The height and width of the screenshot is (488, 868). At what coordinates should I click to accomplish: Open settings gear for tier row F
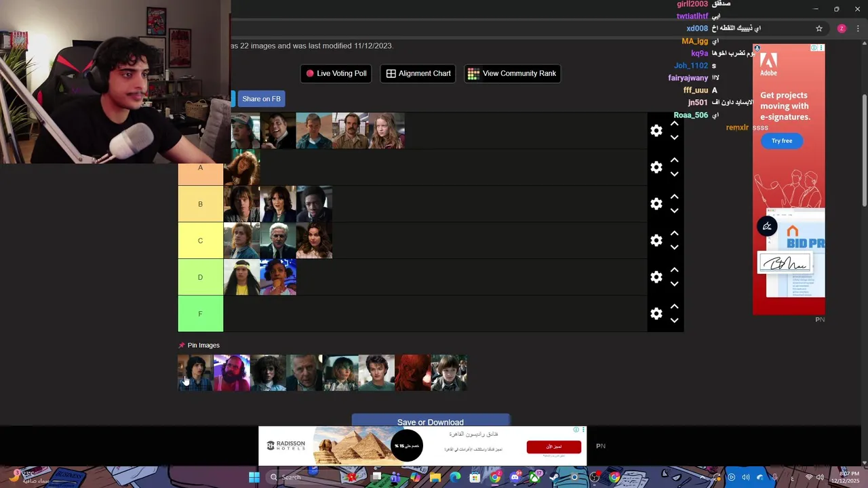656,314
